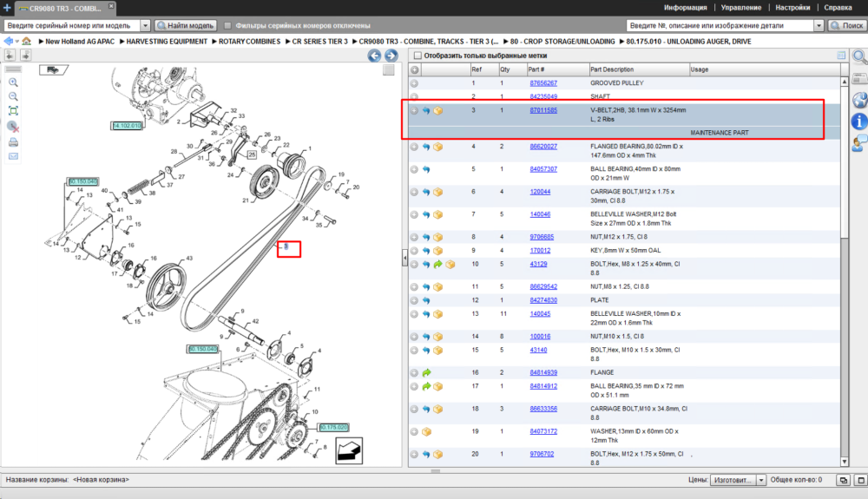The height and width of the screenshot is (499, 868).
Task: Click scroll down arrow of parts list
Action: 845,462
